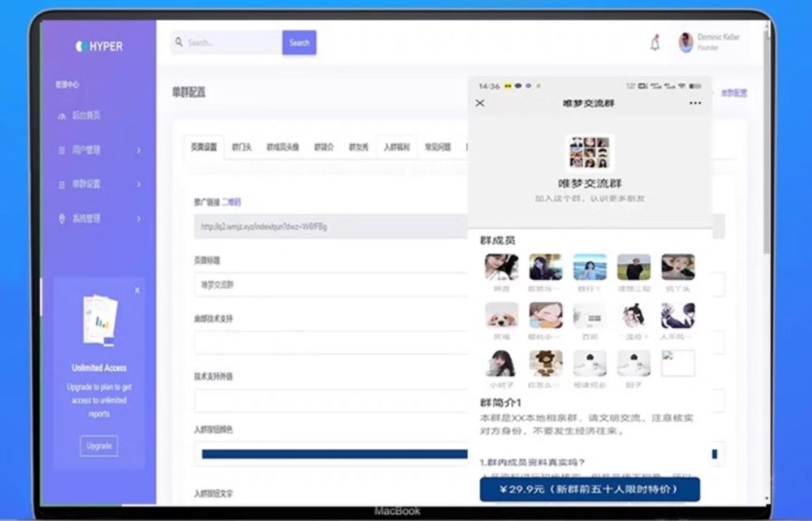Click the Search button
The height and width of the screenshot is (521, 812).
coord(299,43)
